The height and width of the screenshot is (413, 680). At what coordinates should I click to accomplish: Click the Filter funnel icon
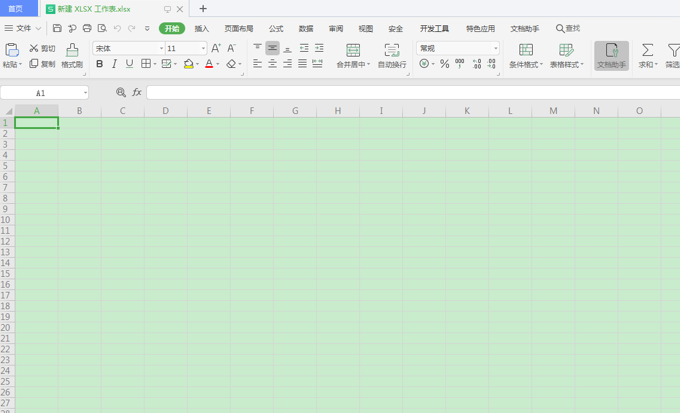point(673,50)
